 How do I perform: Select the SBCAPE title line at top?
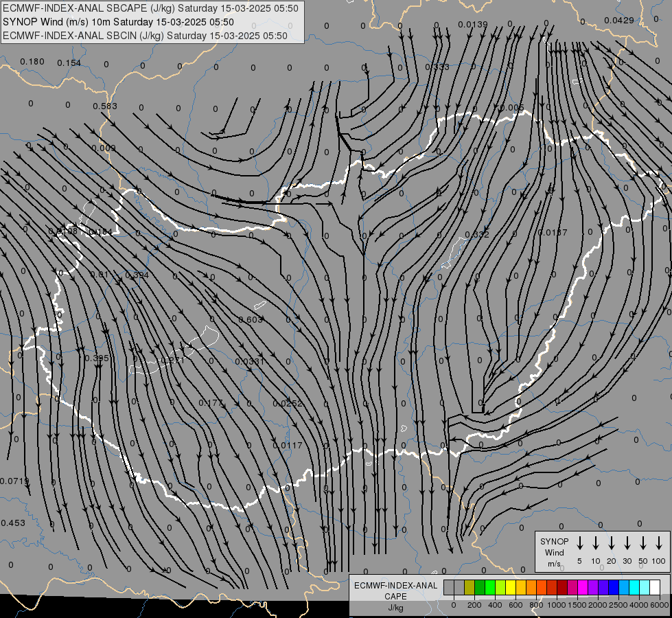[x=150, y=8]
